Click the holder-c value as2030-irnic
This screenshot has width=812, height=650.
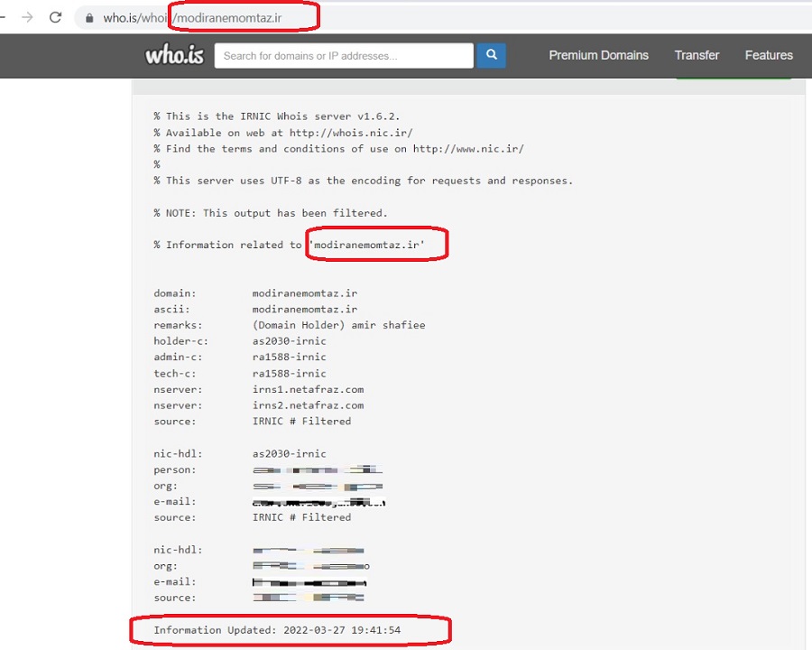click(x=289, y=341)
